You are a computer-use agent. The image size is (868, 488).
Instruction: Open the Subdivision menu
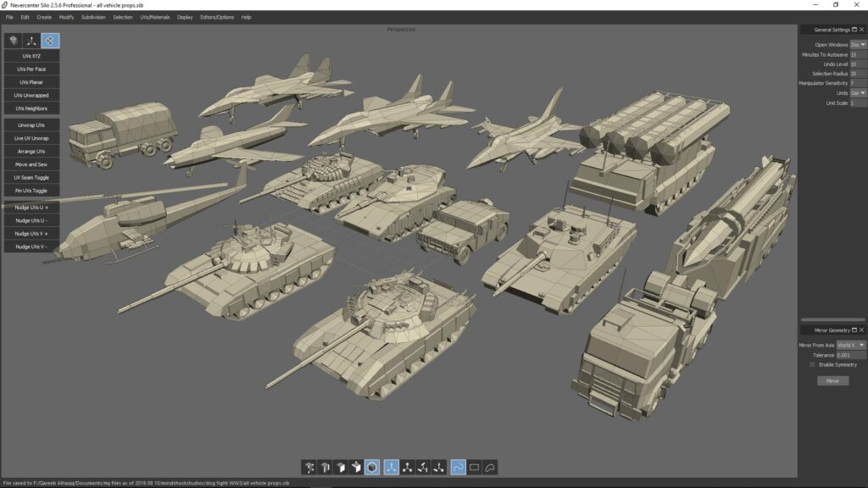point(93,17)
